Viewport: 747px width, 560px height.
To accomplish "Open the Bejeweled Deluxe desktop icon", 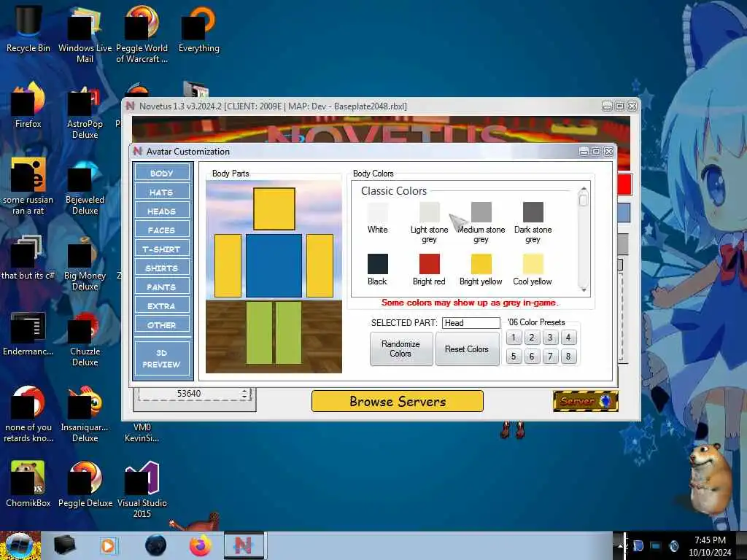I will tap(85, 187).
